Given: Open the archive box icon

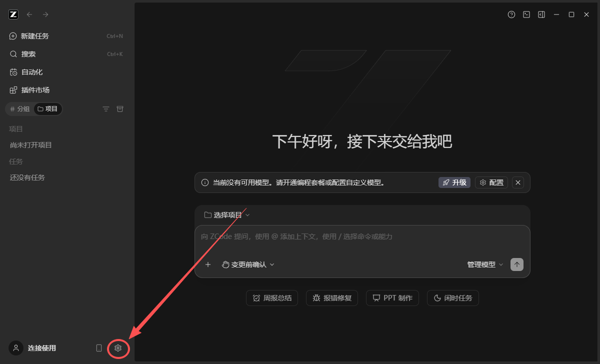Looking at the screenshot, I should [x=120, y=108].
